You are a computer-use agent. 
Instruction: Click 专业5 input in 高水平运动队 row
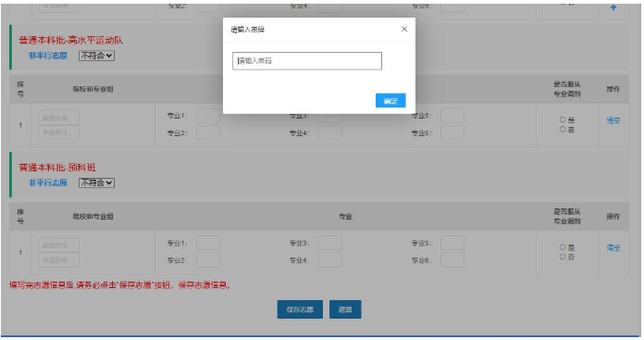[452, 116]
